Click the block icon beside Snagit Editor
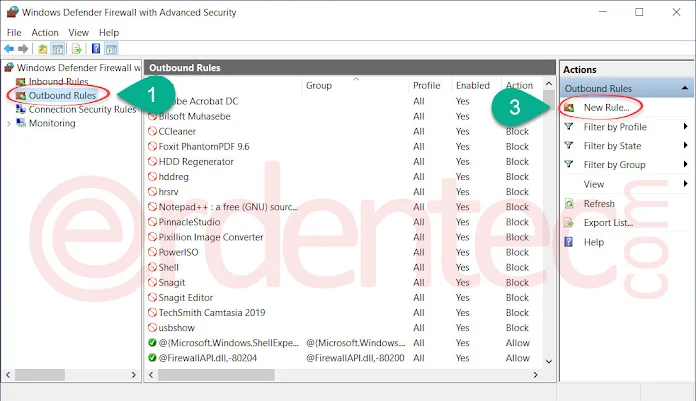 click(x=152, y=297)
